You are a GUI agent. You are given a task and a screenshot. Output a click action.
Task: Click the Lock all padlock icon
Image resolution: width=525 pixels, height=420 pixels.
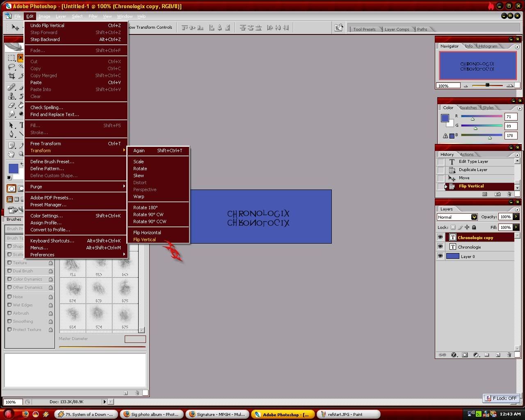coord(474,227)
